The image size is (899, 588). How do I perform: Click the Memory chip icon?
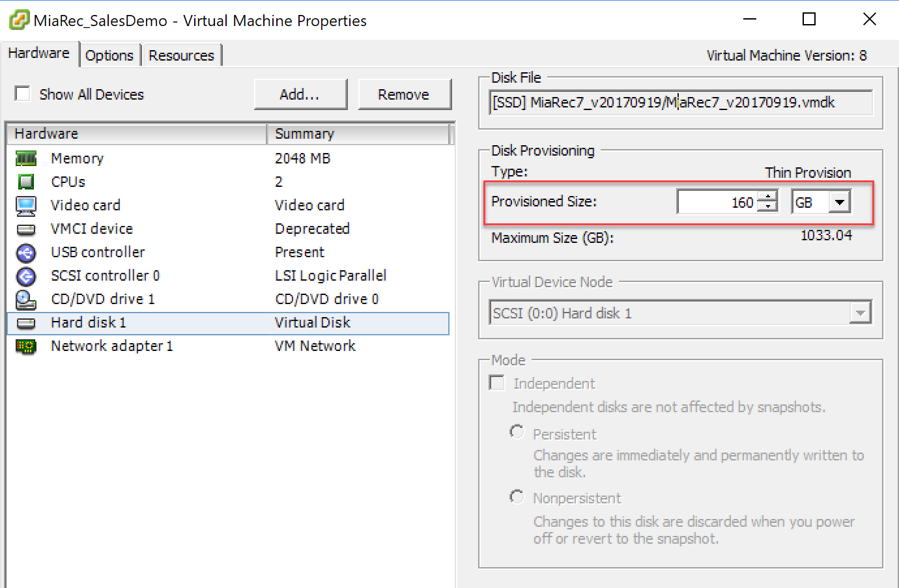[x=26, y=158]
